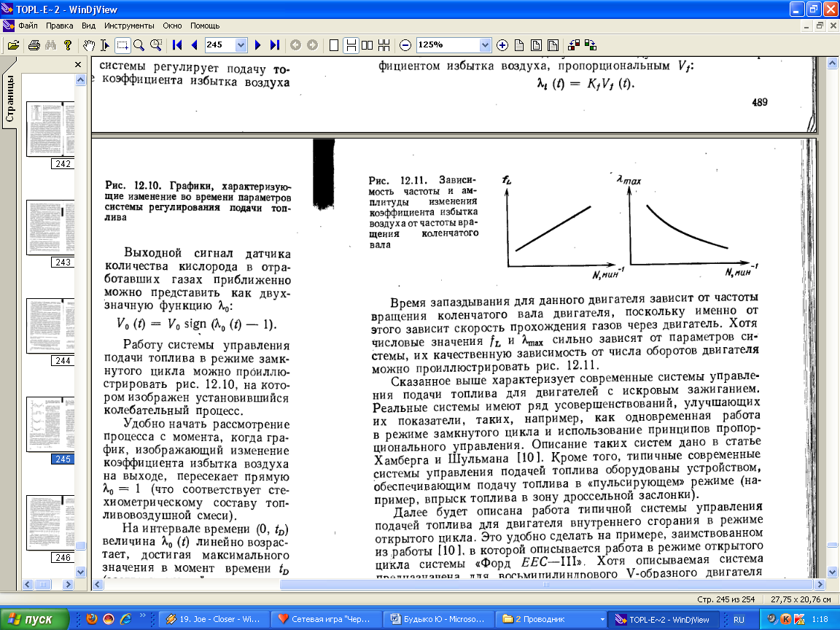Switch to the 19. Joe - Closer taskbar window
Viewport: 840px width, 630px height.
coord(214,619)
